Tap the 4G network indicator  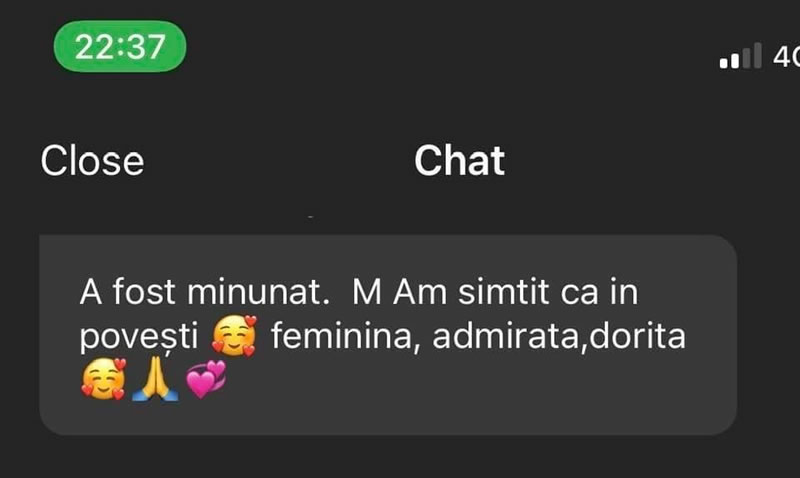click(x=786, y=56)
